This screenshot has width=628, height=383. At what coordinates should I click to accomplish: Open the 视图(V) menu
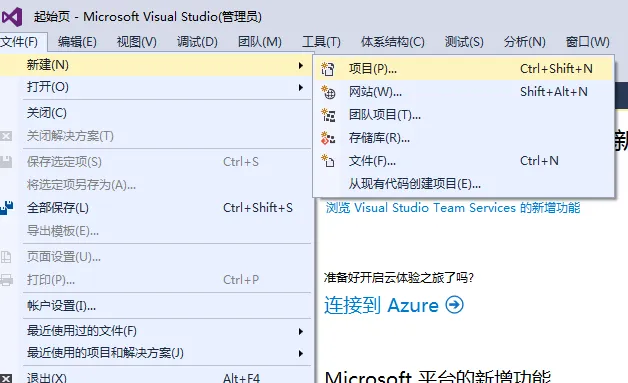pyautogui.click(x=137, y=42)
